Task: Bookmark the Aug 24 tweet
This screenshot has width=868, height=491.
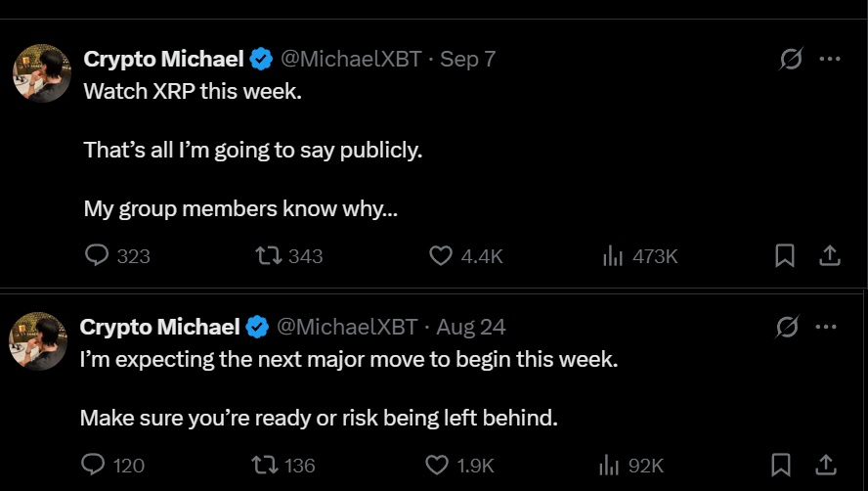Action: point(781,465)
